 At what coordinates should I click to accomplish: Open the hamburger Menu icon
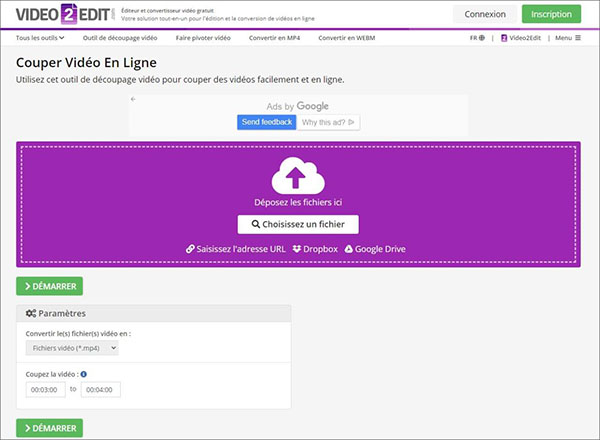click(577, 38)
